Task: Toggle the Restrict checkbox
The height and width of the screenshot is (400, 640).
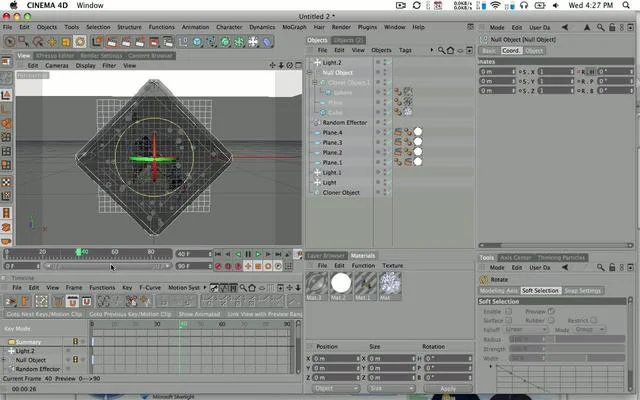Action: pos(593,320)
